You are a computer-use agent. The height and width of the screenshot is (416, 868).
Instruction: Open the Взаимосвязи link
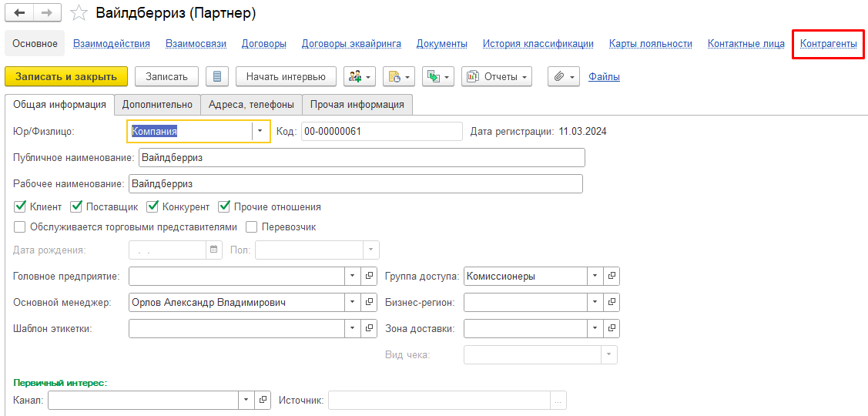tap(196, 44)
